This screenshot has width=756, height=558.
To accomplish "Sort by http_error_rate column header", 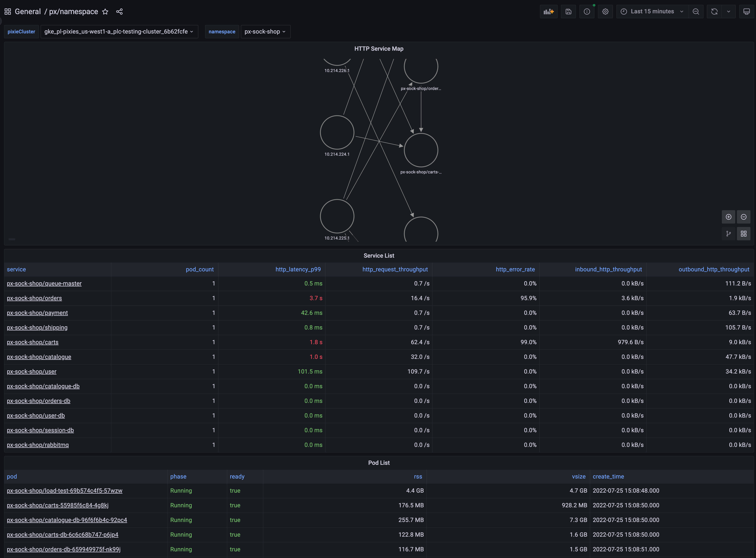I will click(515, 269).
